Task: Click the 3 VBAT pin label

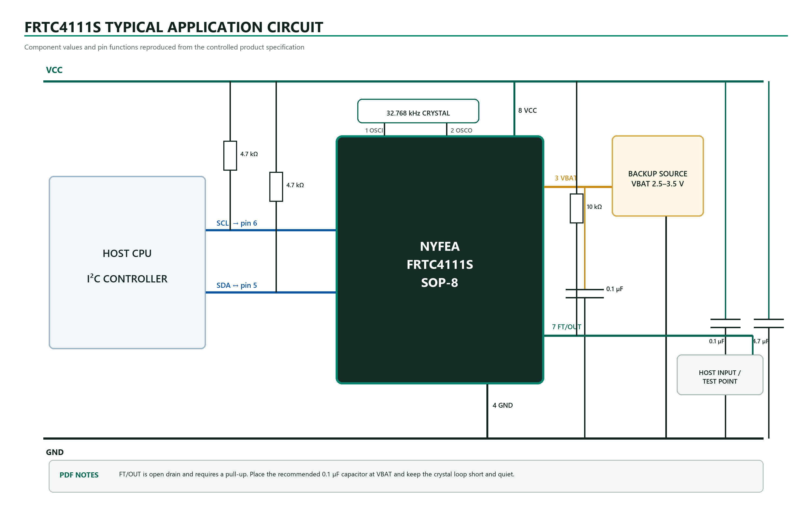Action: coord(566,178)
